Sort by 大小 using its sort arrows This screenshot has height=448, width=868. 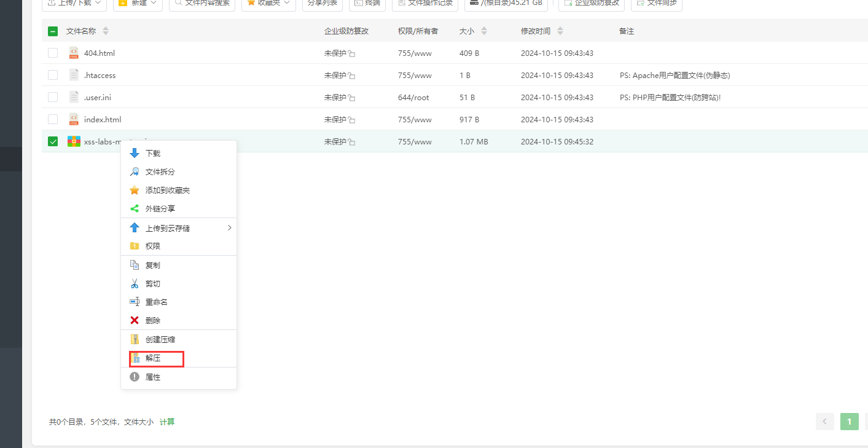[x=484, y=31]
